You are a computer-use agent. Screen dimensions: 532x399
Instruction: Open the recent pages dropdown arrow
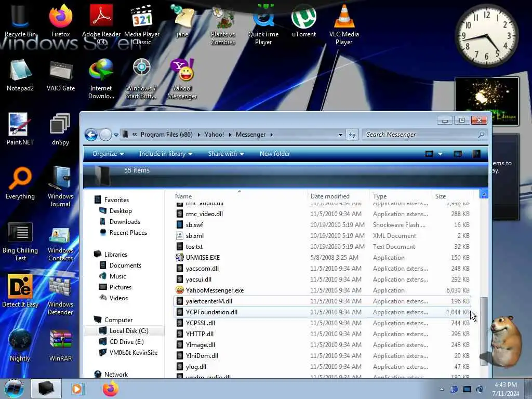(x=116, y=135)
